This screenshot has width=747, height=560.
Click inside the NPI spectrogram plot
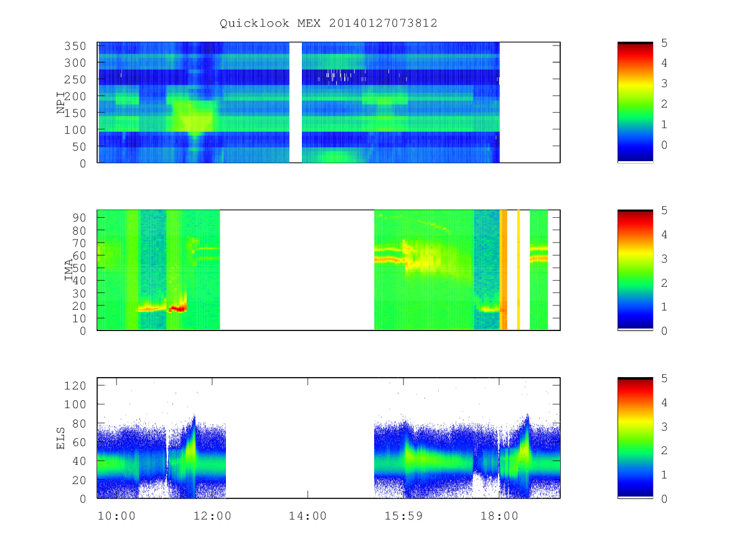(329, 102)
